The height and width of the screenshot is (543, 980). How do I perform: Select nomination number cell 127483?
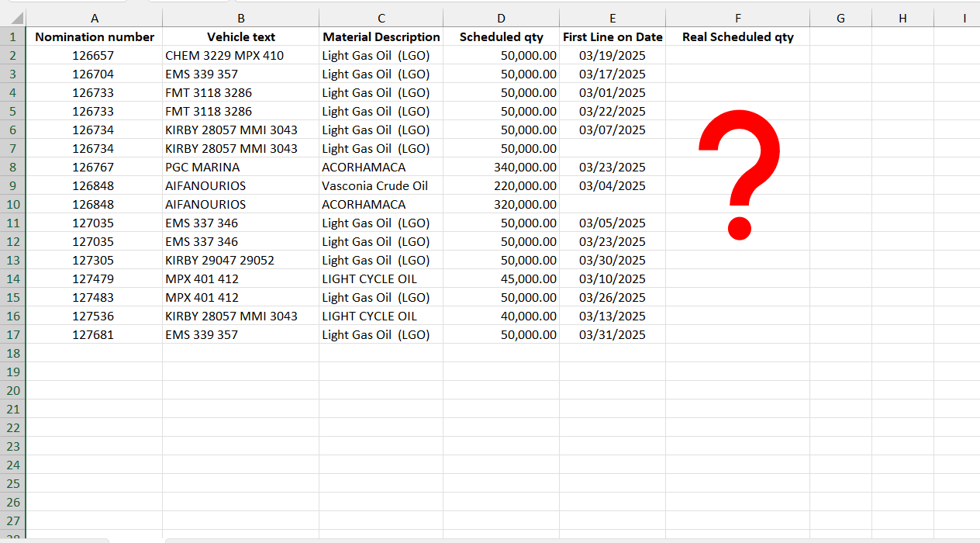coord(95,297)
